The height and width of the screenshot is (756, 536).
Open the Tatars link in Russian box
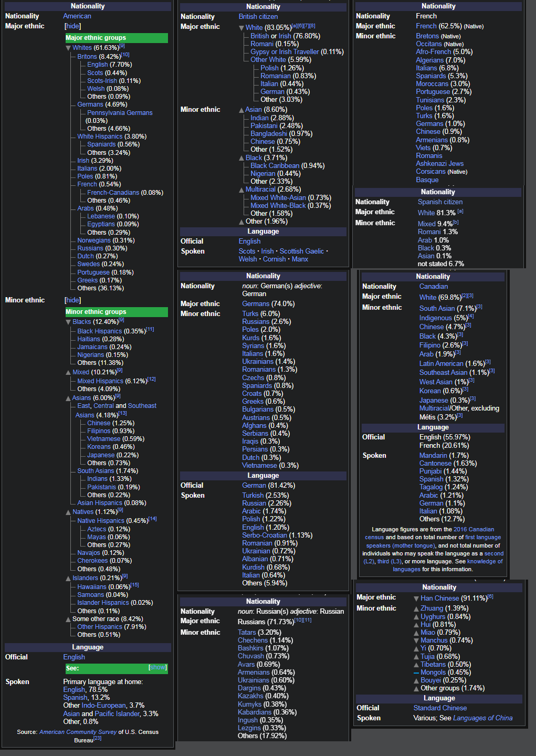pos(247,633)
